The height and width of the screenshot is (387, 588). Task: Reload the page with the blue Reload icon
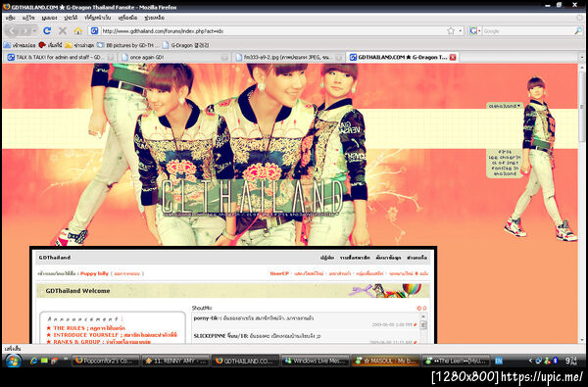click(x=47, y=30)
